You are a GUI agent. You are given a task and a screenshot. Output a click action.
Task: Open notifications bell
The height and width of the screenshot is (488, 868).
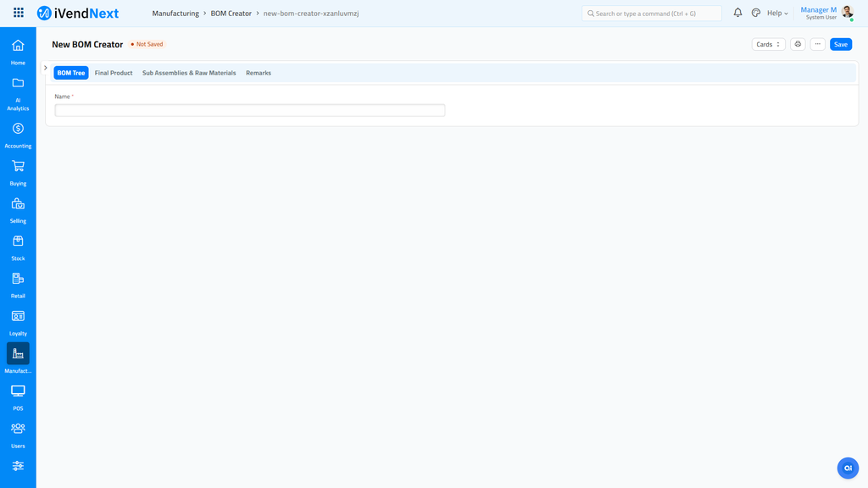[737, 13]
